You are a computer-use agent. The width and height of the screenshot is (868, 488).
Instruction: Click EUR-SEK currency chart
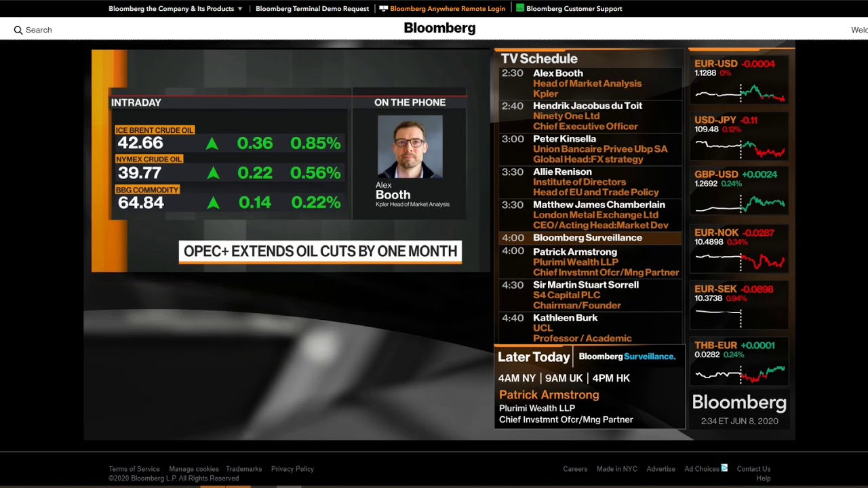[740, 306]
